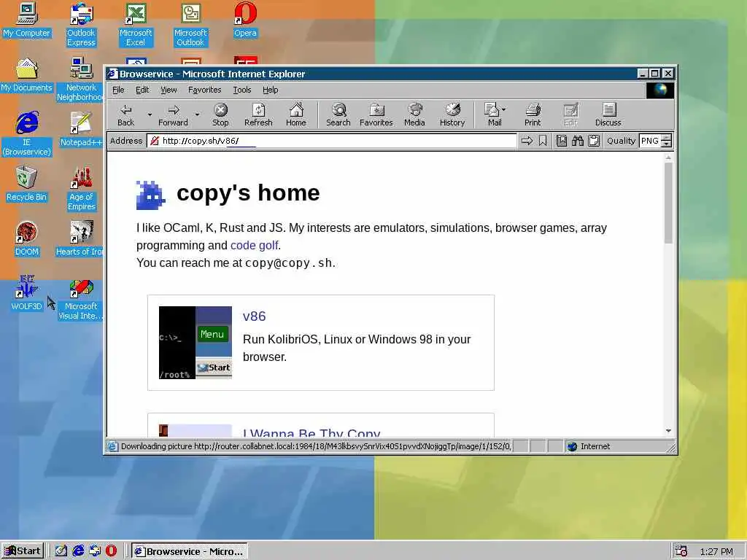Screen dimensions: 747x560
Task: Select the Recycle Bin desktop icon
Action: 27,184
